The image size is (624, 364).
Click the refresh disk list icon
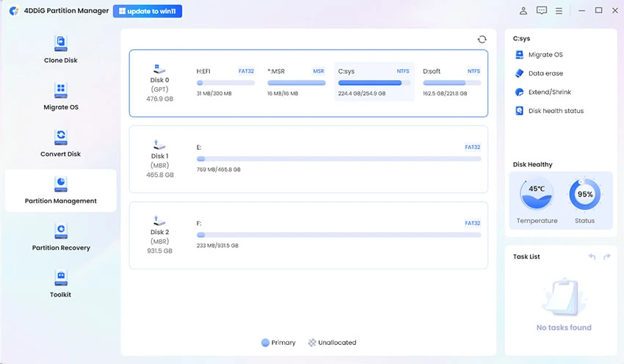482,40
